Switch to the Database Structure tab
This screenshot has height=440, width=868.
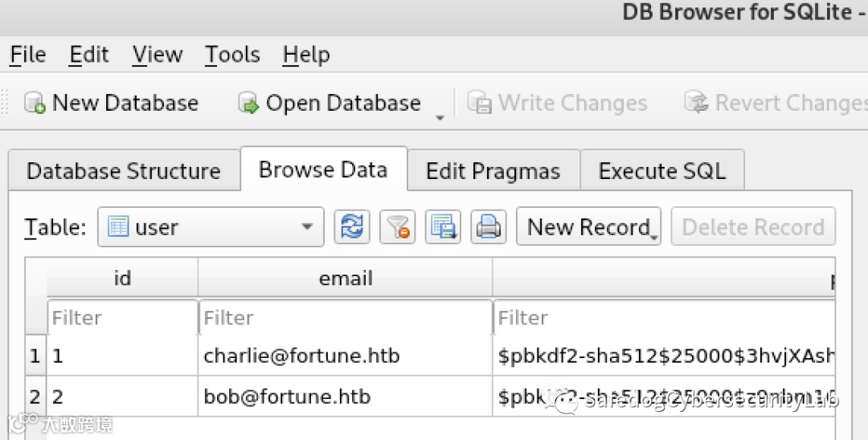(123, 171)
